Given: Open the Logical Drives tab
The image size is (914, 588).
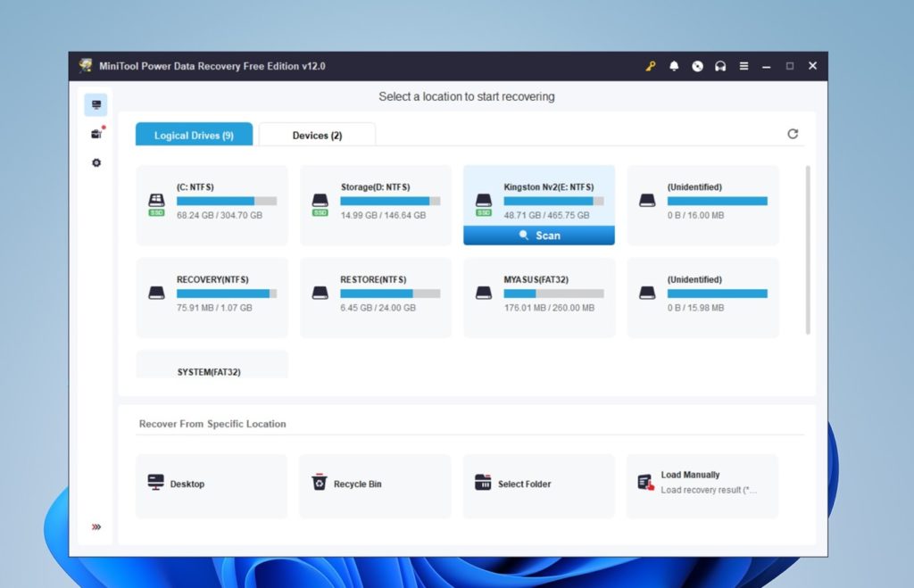Looking at the screenshot, I should click(194, 135).
